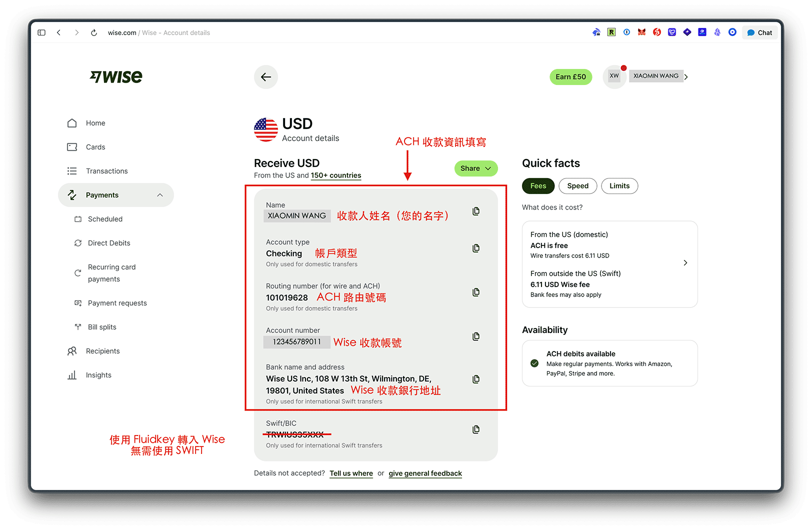This screenshot has height=530, width=812.
Task: Open the purple crystal extension icon
Action: tap(717, 32)
